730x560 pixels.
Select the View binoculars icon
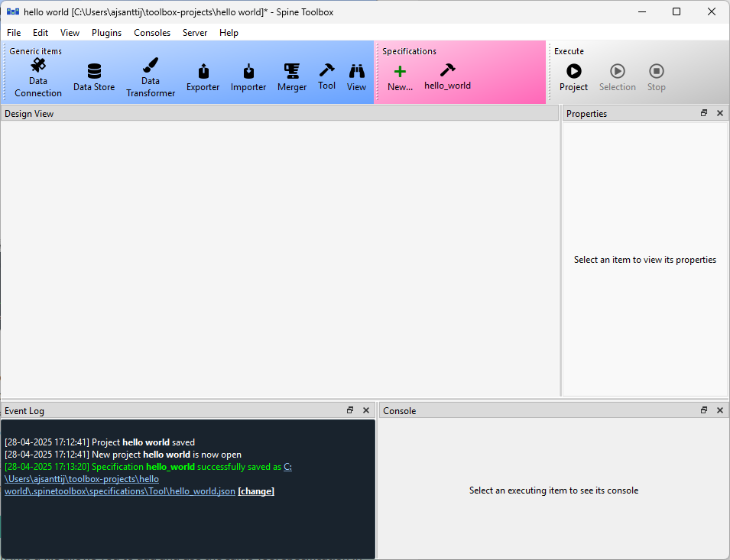tap(357, 71)
